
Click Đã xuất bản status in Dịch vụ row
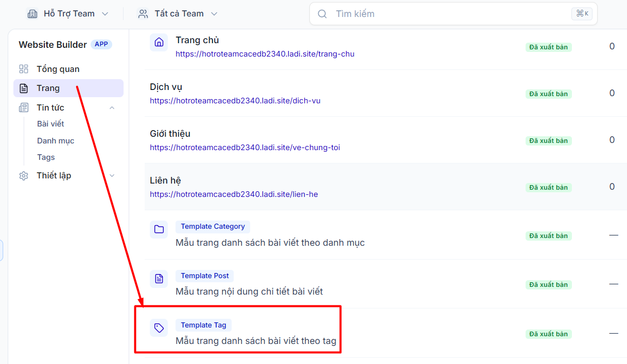(x=549, y=94)
